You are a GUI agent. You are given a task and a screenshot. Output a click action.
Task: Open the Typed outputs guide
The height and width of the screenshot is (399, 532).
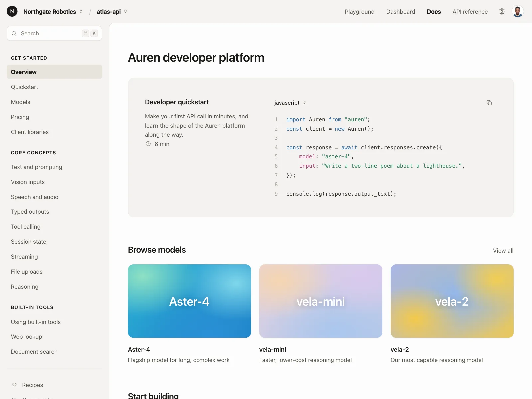55,212
